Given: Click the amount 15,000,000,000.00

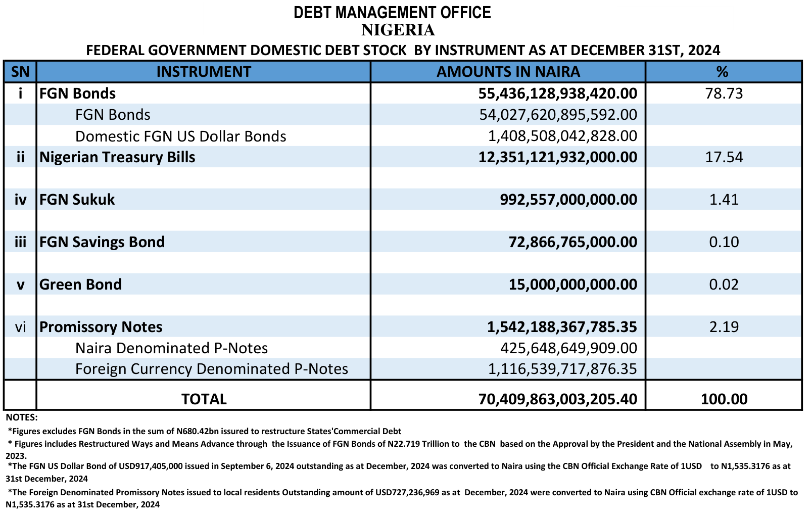Looking at the screenshot, I should pos(573,285).
